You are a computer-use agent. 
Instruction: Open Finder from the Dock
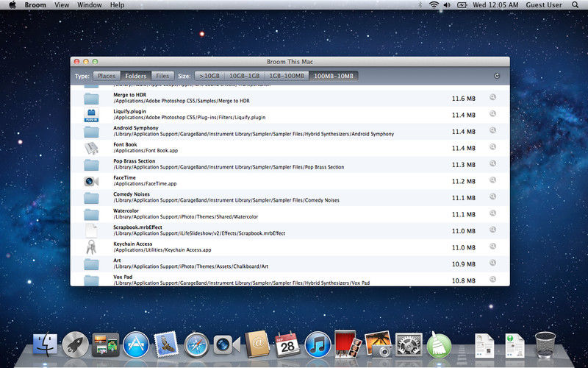coord(45,344)
